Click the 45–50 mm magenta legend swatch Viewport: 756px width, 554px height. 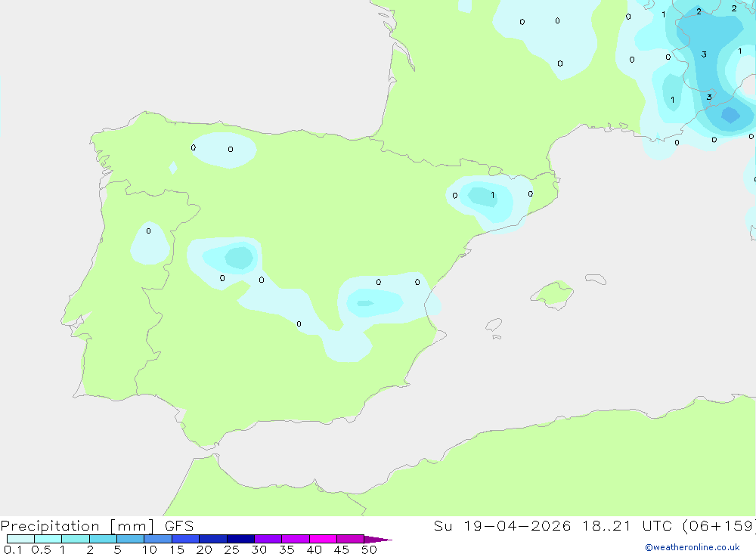pyautogui.click(x=350, y=539)
